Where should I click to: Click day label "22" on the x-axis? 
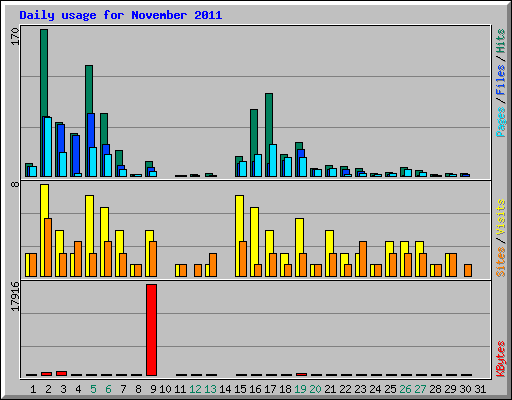(x=345, y=389)
